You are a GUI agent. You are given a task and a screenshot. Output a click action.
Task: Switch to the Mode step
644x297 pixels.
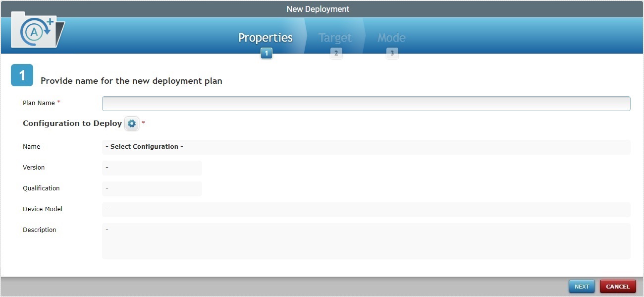click(x=392, y=37)
